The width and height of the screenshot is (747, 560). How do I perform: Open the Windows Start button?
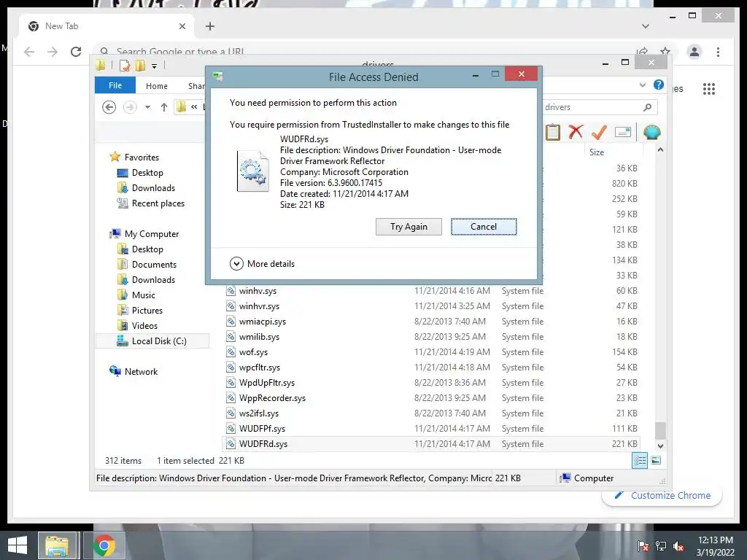point(18,545)
